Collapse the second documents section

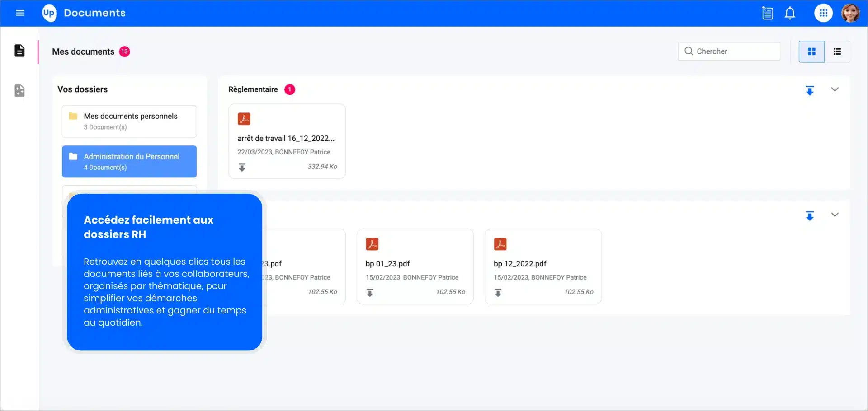[835, 215]
